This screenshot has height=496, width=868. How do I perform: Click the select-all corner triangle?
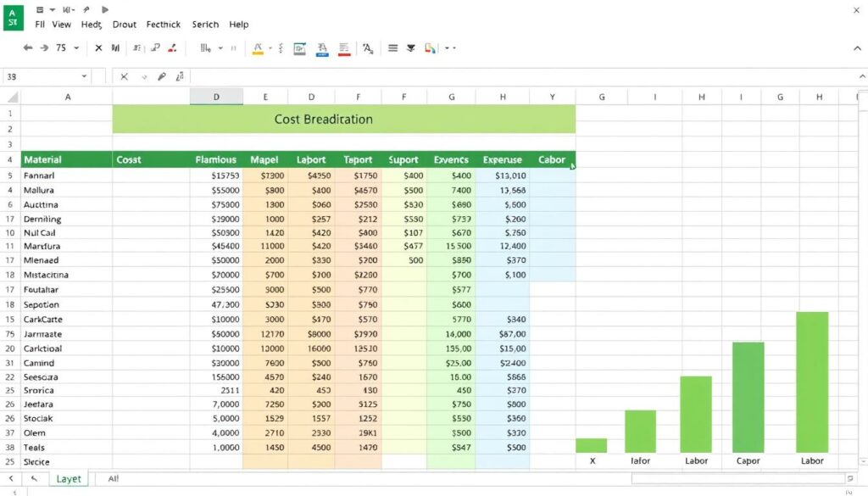pyautogui.click(x=12, y=98)
